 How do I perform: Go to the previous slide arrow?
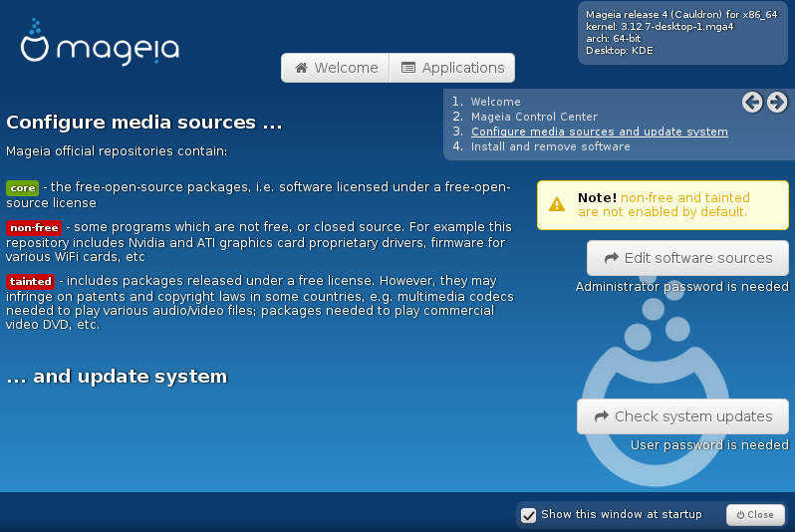(x=752, y=103)
